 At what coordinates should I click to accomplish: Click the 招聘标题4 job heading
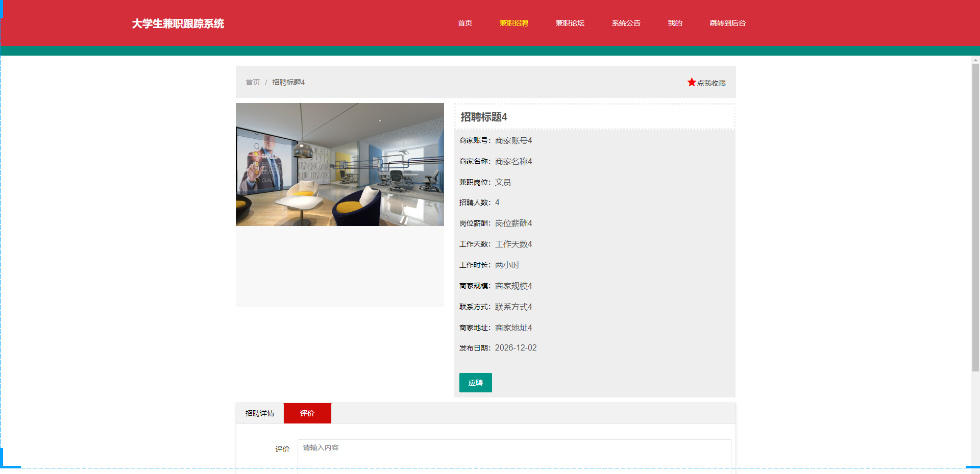pos(484,117)
